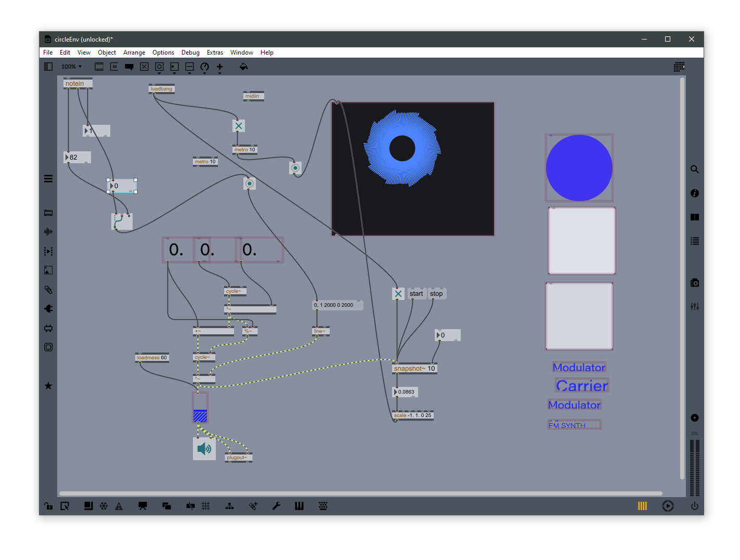Click the speaker ezdac audio icon
This screenshot has width=740, height=560.
[204, 449]
